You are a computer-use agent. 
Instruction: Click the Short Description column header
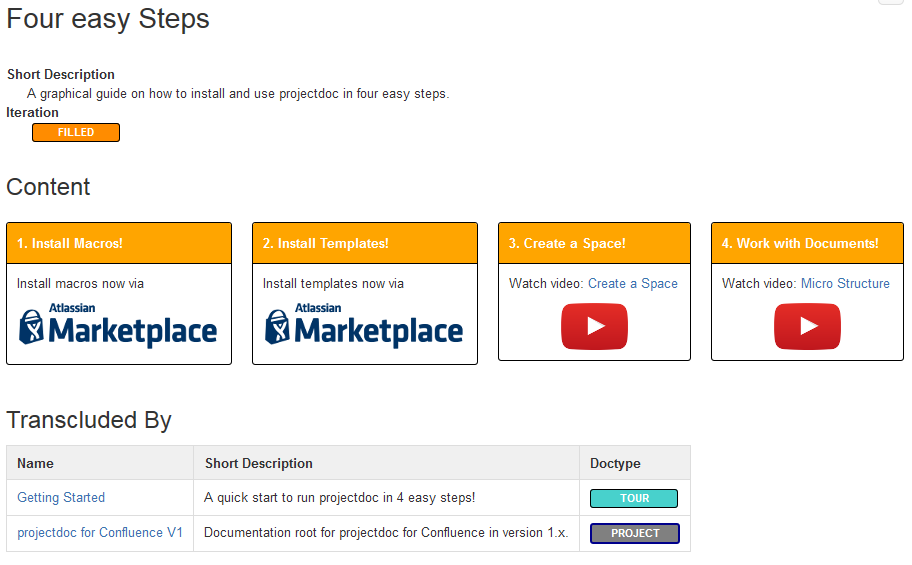tap(259, 463)
